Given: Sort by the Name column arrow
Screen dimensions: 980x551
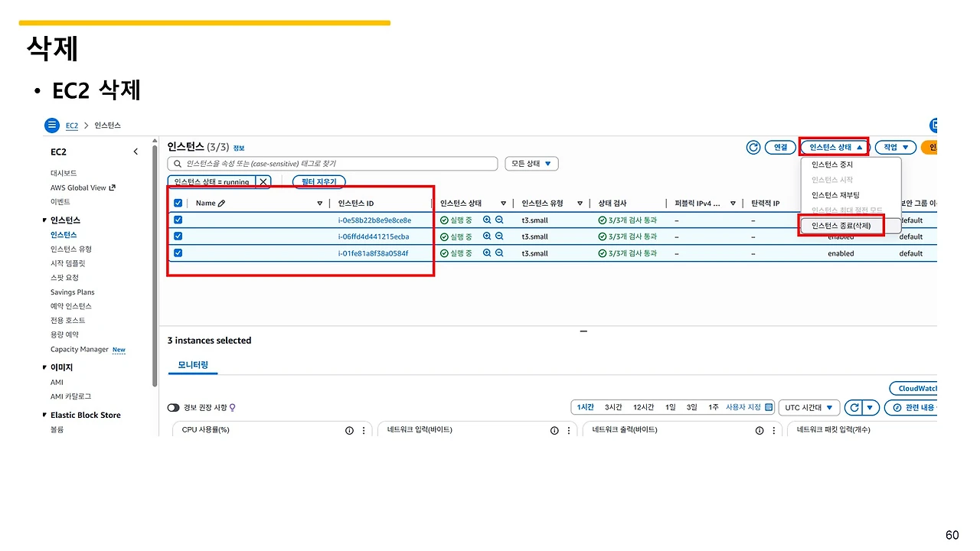Looking at the screenshot, I should coord(320,204).
